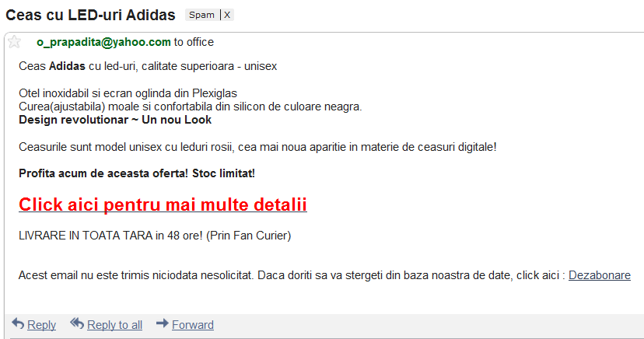Click the subject 'Ceas cu LED-uri Adidas'

pyautogui.click(x=91, y=15)
